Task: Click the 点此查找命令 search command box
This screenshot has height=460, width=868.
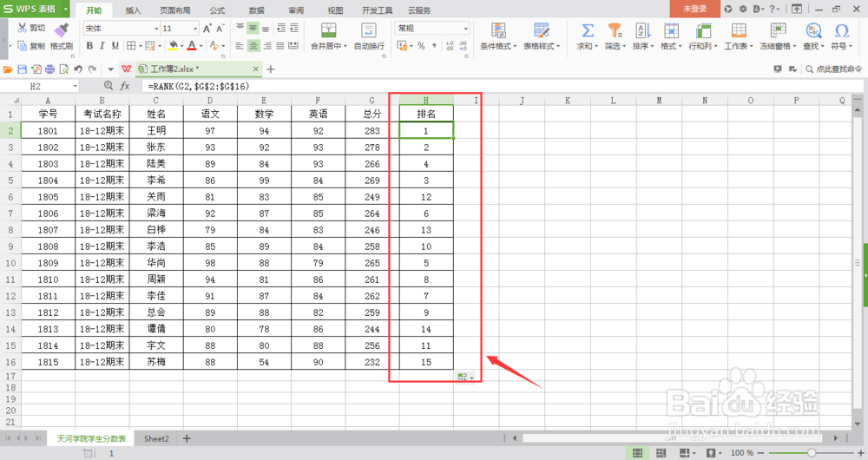Action: click(833, 69)
